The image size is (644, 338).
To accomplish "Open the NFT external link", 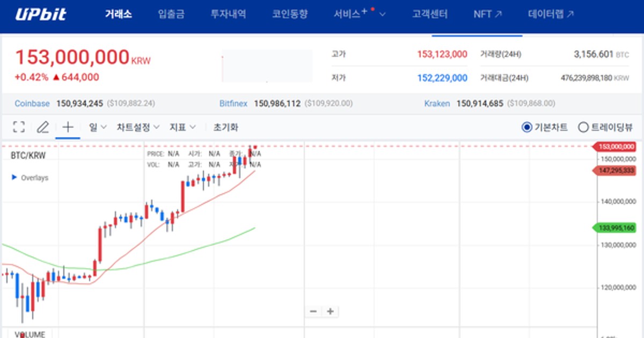I will point(487,14).
